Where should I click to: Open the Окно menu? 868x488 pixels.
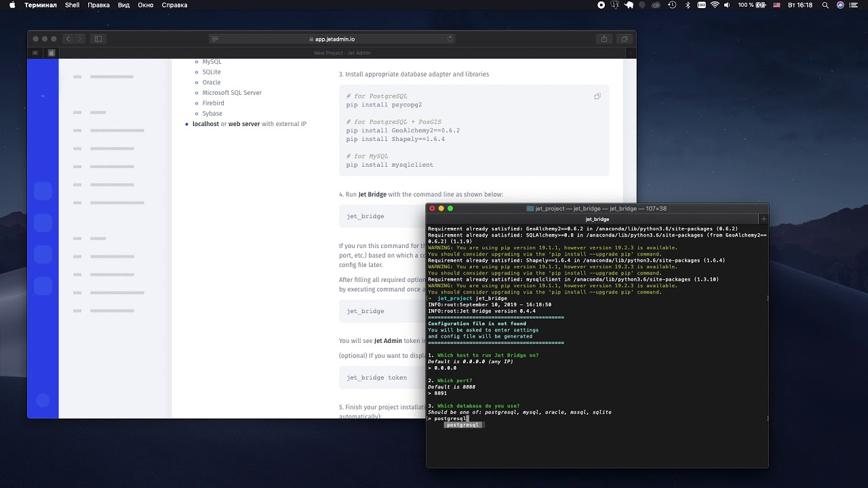tap(146, 5)
